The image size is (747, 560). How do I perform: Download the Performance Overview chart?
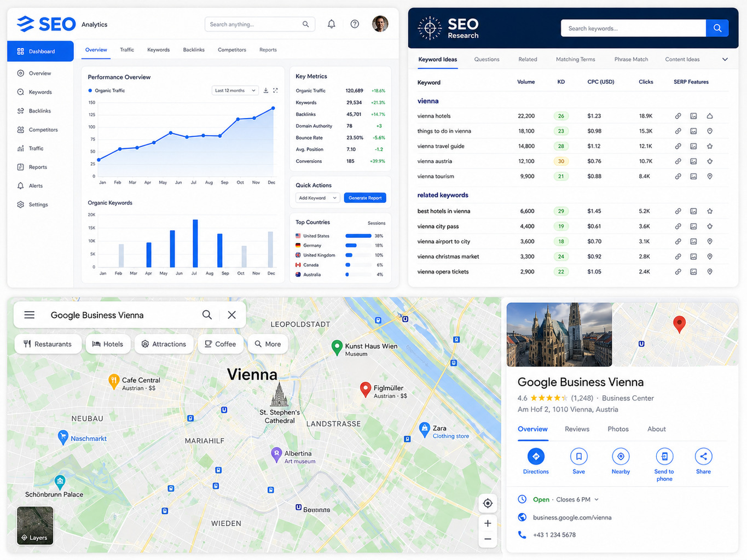point(266,90)
